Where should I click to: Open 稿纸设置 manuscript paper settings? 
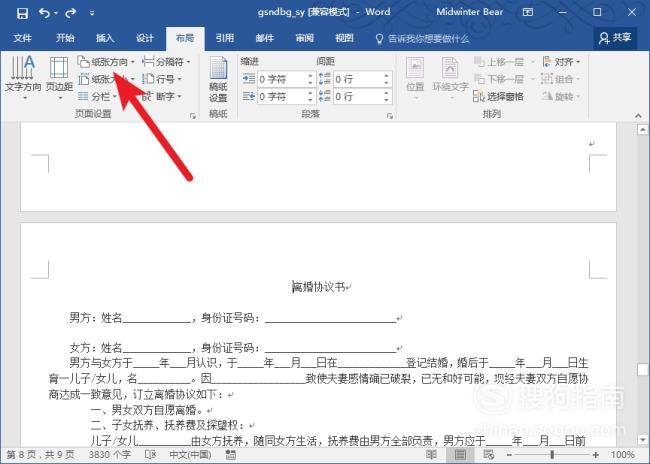(218, 79)
